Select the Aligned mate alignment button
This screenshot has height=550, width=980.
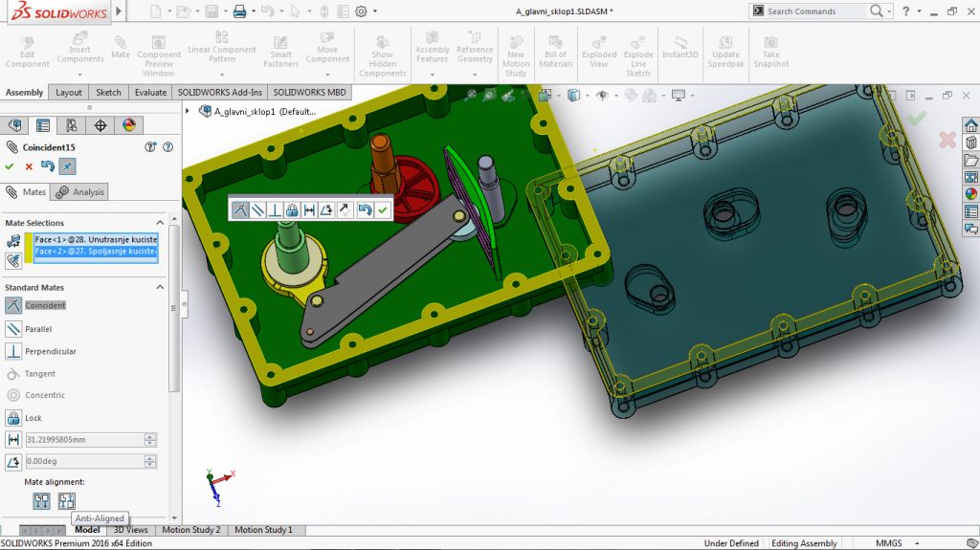pyautogui.click(x=42, y=500)
